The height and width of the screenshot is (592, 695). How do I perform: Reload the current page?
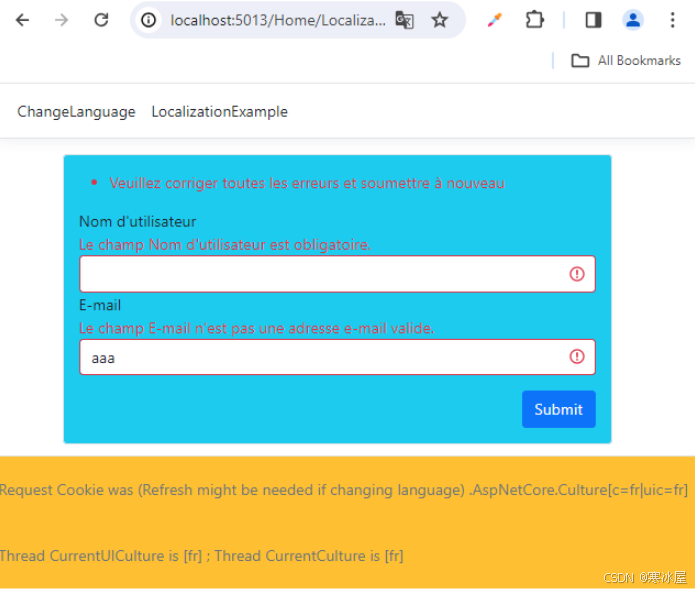(102, 20)
